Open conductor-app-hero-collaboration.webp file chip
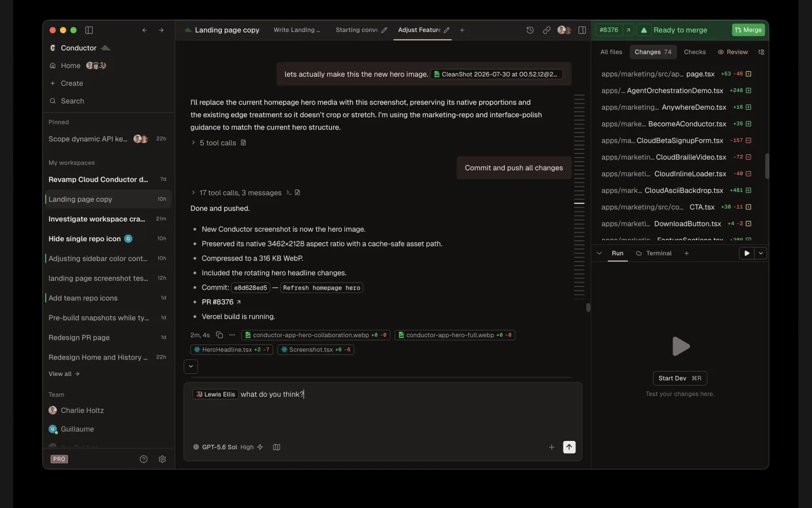Image resolution: width=812 pixels, height=508 pixels. 315,335
